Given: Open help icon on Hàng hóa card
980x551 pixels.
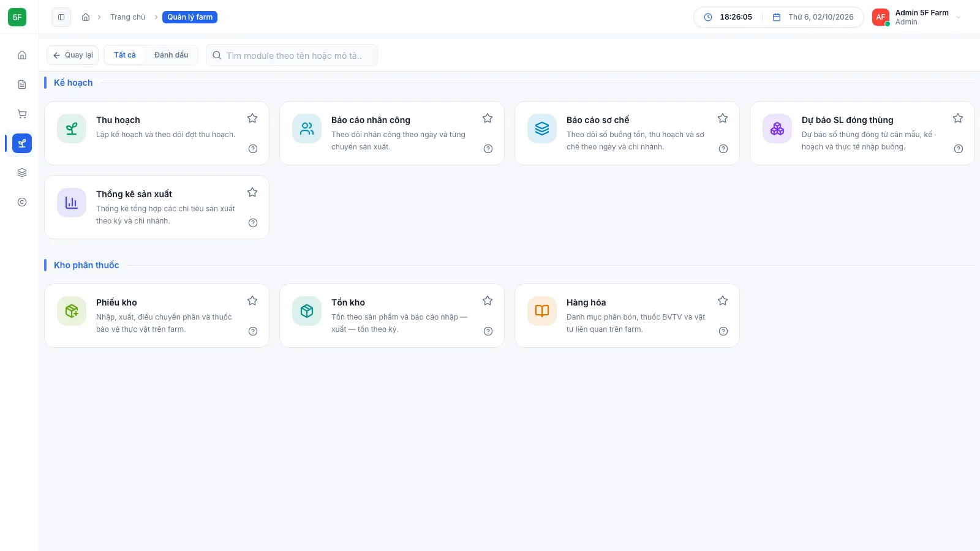Looking at the screenshot, I should 723,331.
